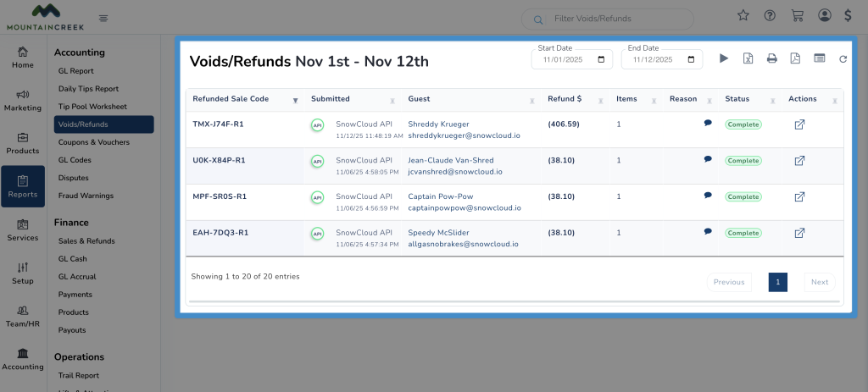Click the Filter Voids/Refunds search field
868x392 pixels.
point(619,19)
